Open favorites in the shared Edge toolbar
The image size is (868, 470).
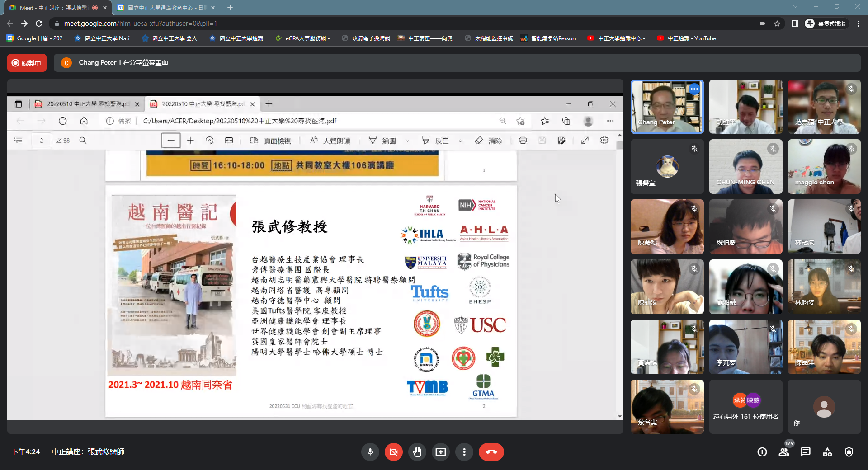click(545, 121)
